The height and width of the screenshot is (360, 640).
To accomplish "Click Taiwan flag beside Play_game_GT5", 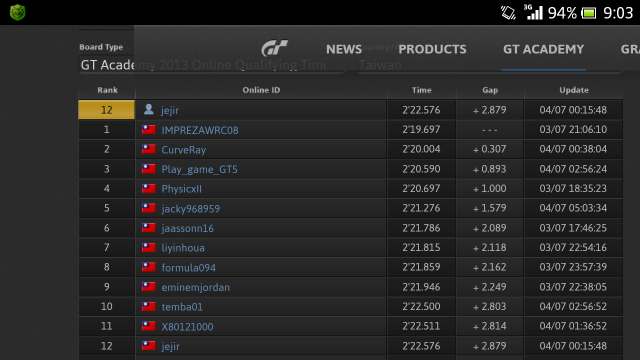I will coord(149,169).
